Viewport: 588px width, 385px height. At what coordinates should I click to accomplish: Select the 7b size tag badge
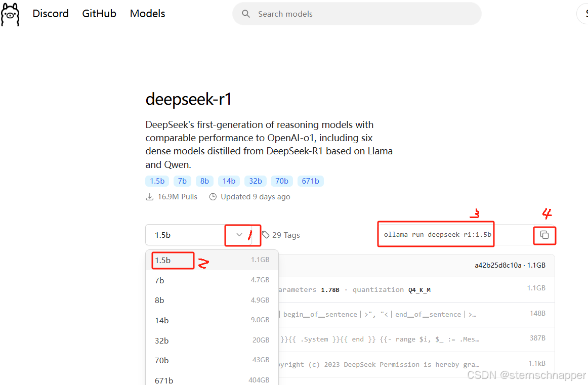click(182, 181)
